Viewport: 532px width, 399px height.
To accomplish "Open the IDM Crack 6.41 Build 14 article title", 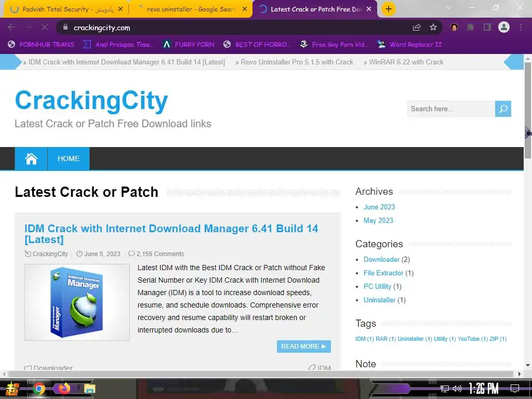I will click(x=171, y=234).
